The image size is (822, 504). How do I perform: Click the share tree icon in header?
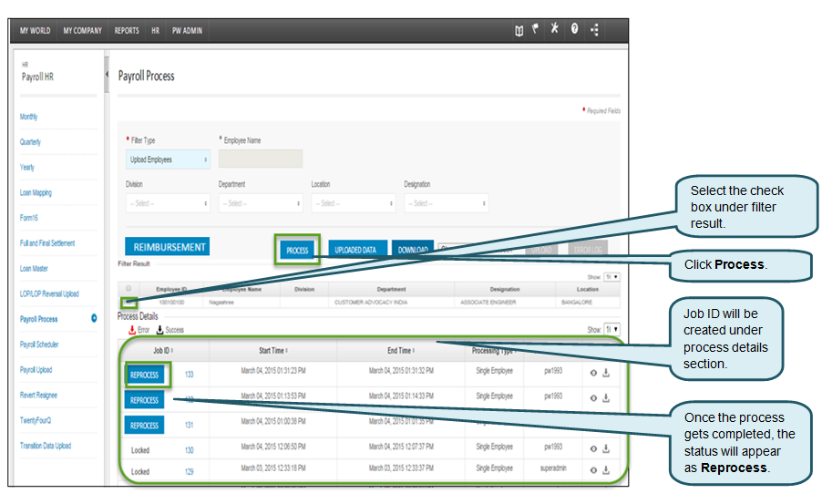coord(595,30)
